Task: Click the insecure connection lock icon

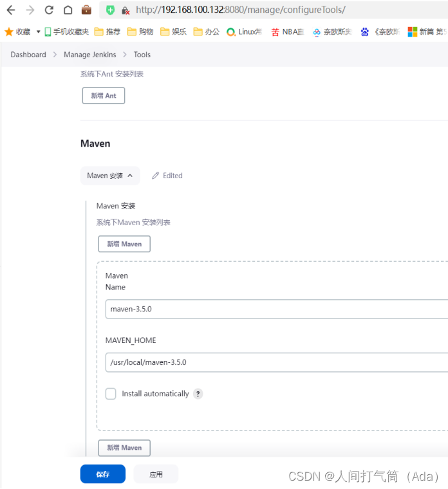Action: coord(126,10)
